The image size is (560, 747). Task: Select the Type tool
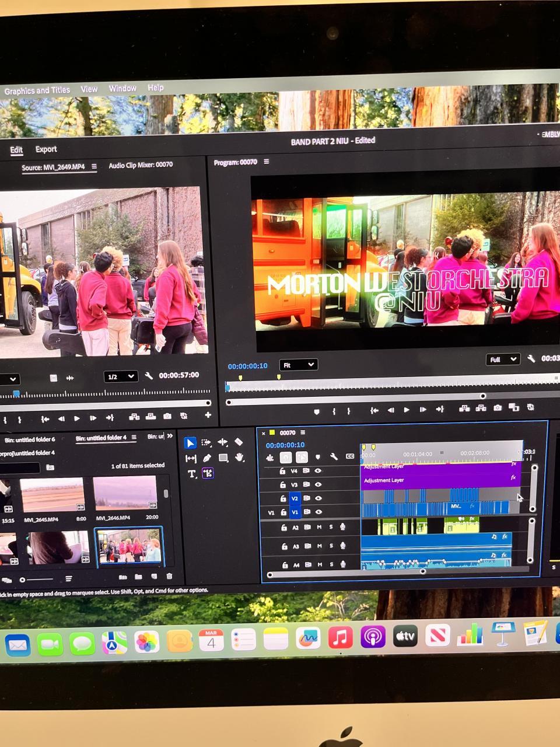coord(191,474)
